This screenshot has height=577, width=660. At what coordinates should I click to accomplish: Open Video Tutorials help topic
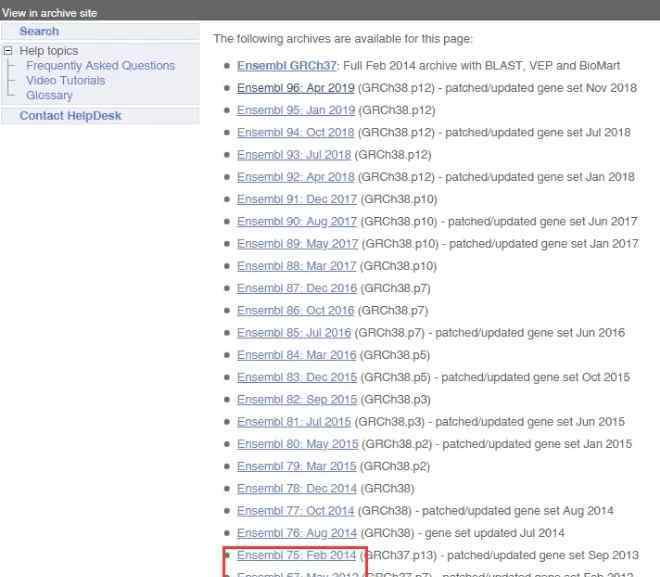65,80
